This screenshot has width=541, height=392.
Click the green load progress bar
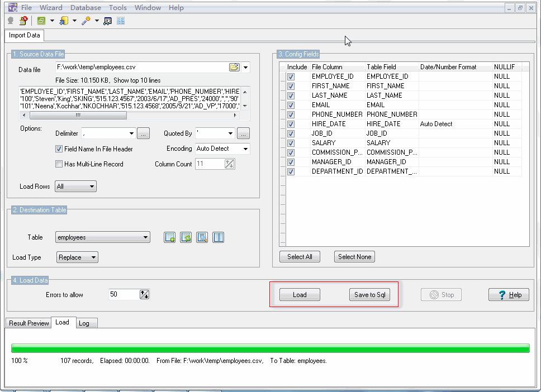(270, 348)
